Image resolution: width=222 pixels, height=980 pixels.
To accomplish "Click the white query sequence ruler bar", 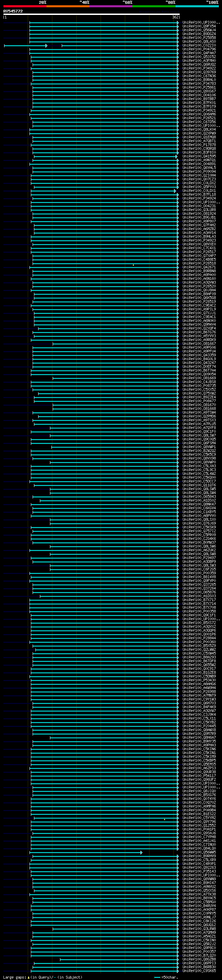I will click(92, 15).
